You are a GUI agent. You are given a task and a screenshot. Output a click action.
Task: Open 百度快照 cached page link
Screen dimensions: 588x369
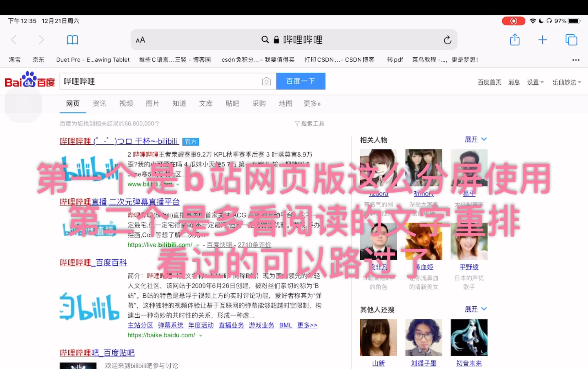point(219,245)
